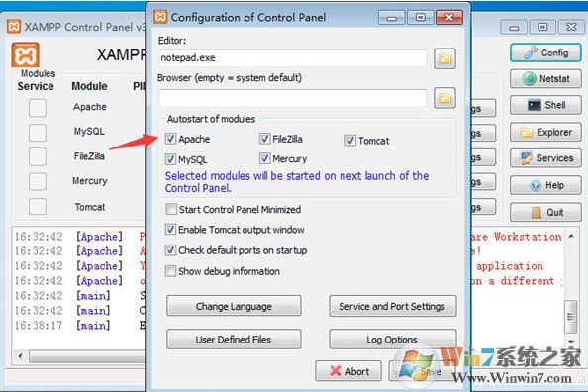Toggle MySQL service checkbox in XAMPP panel
The height and width of the screenshot is (392, 588).
tap(38, 133)
